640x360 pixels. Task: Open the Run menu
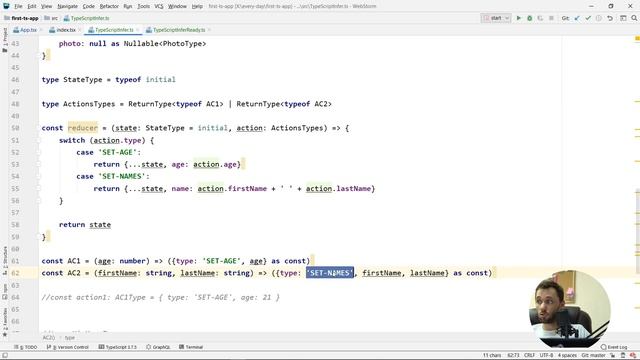(128, 6)
